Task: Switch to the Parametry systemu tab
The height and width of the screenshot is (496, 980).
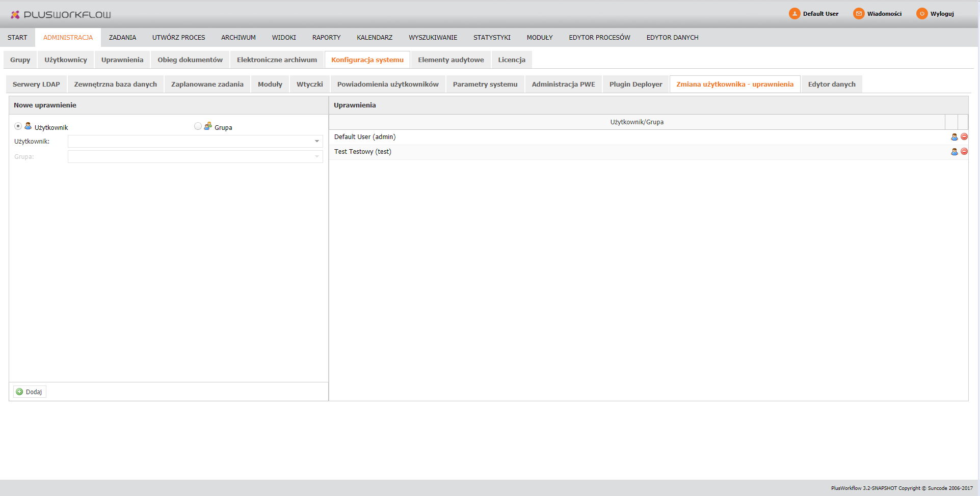Action: click(x=485, y=85)
